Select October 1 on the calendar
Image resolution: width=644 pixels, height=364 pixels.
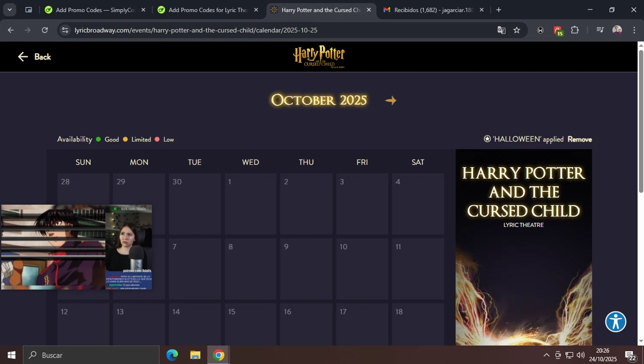pos(251,204)
